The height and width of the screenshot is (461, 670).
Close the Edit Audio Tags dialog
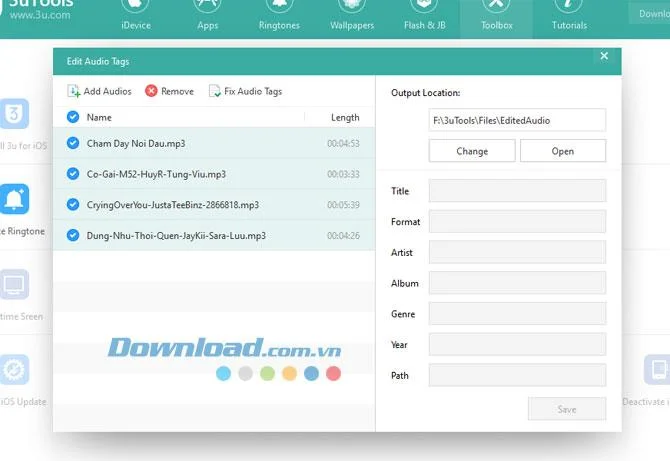604,56
